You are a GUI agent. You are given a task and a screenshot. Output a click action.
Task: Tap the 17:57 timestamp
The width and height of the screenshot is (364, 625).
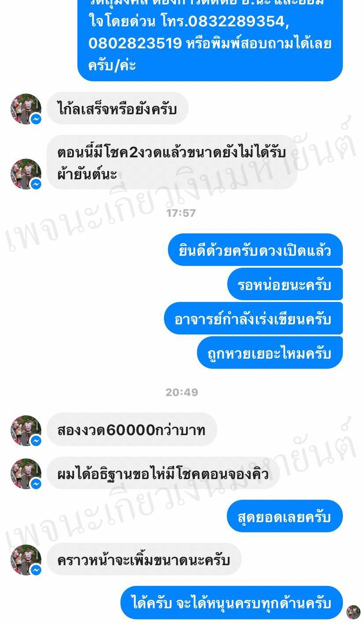click(181, 213)
